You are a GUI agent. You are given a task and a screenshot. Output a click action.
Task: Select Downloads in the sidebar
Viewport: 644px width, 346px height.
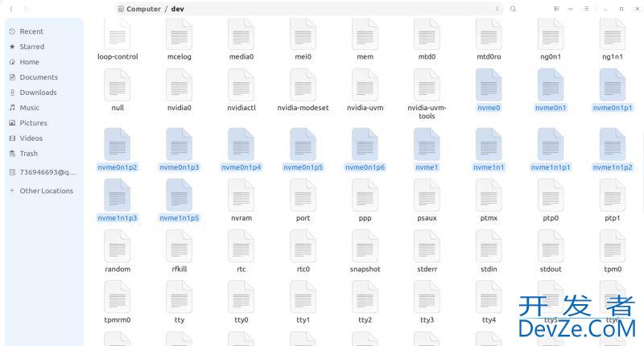(x=38, y=93)
